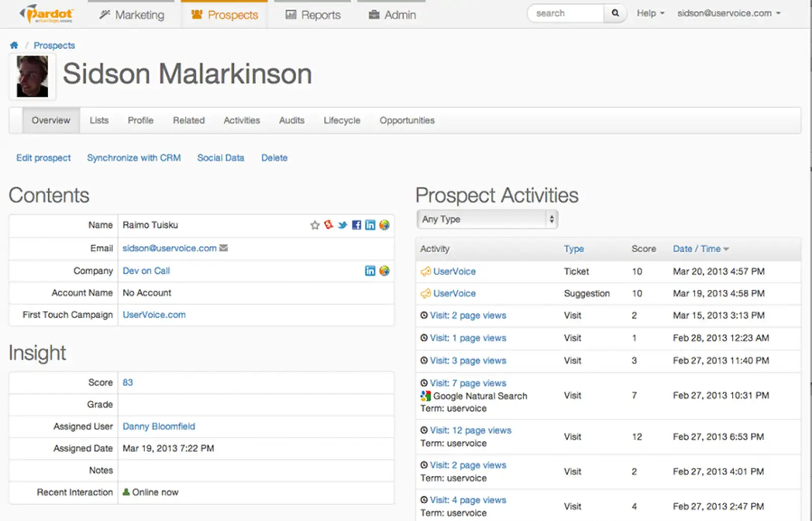Open the Marketing menu
812x521 pixels.
[132, 15]
